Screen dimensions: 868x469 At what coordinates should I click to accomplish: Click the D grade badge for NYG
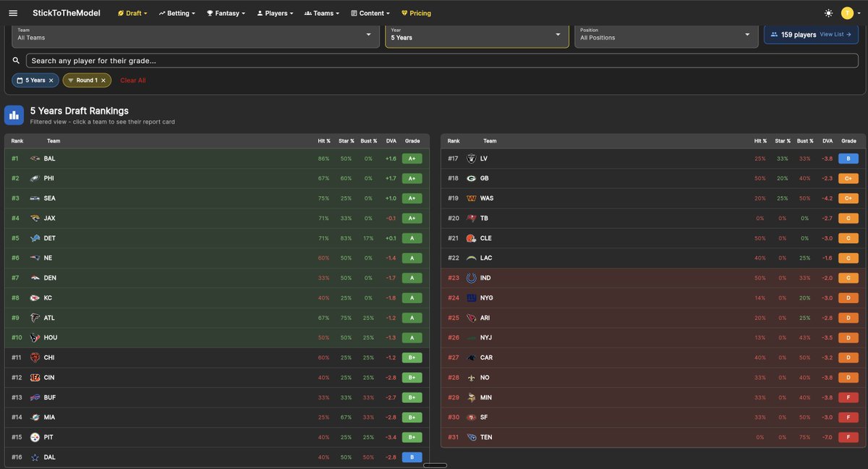[x=848, y=297]
